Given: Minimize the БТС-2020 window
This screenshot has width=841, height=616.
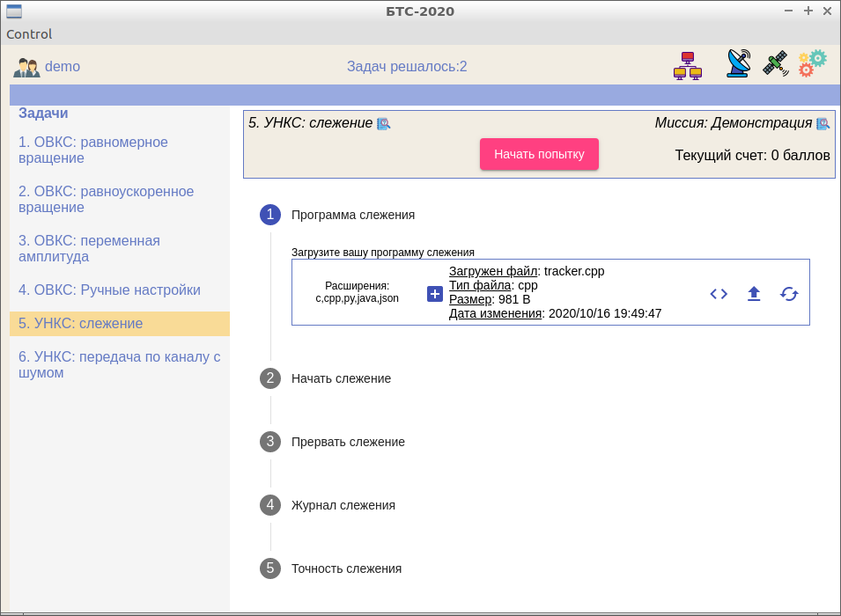Looking at the screenshot, I should click(x=788, y=11).
